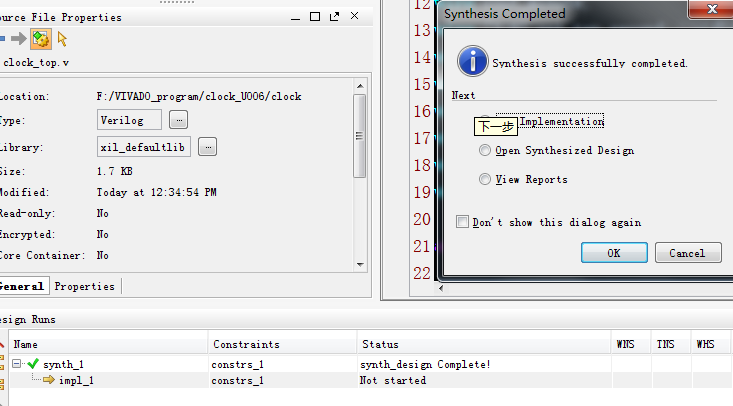
Task: Click the green checkmark beside synth_1
Action: pos(33,363)
